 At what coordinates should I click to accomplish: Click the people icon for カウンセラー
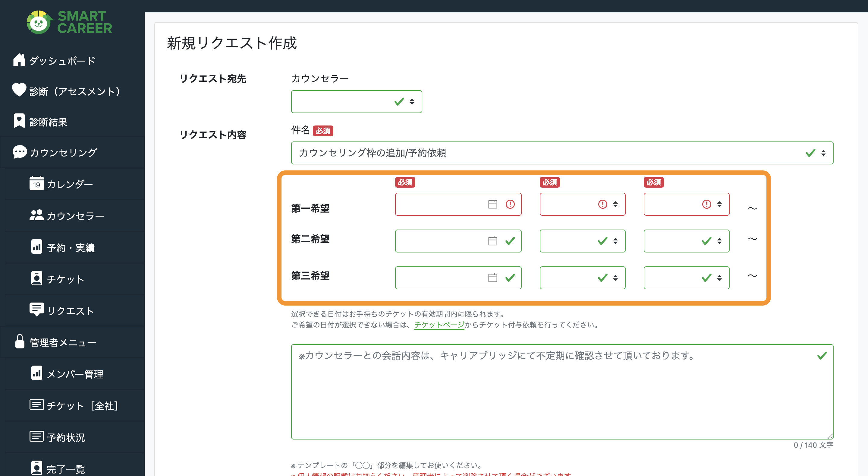(36, 215)
